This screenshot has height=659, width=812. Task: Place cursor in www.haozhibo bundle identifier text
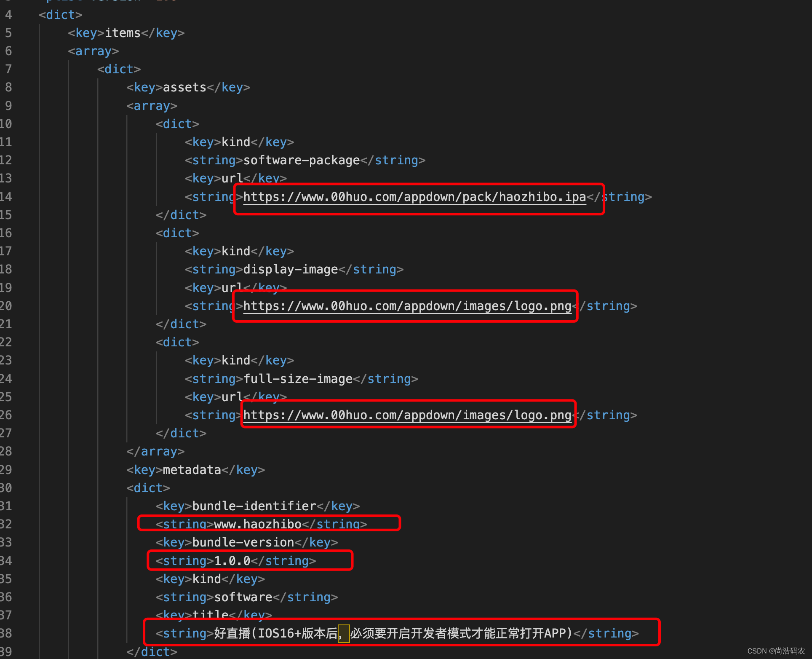(257, 524)
